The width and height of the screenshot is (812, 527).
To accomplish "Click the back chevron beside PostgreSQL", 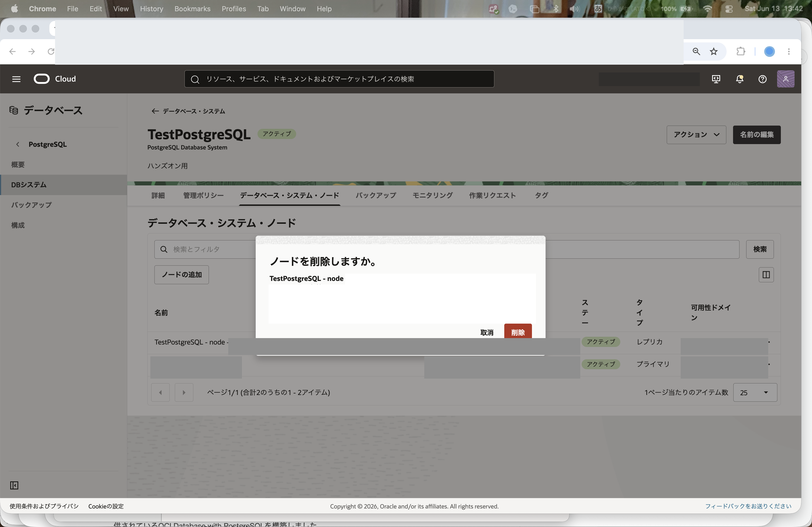I will [18, 144].
